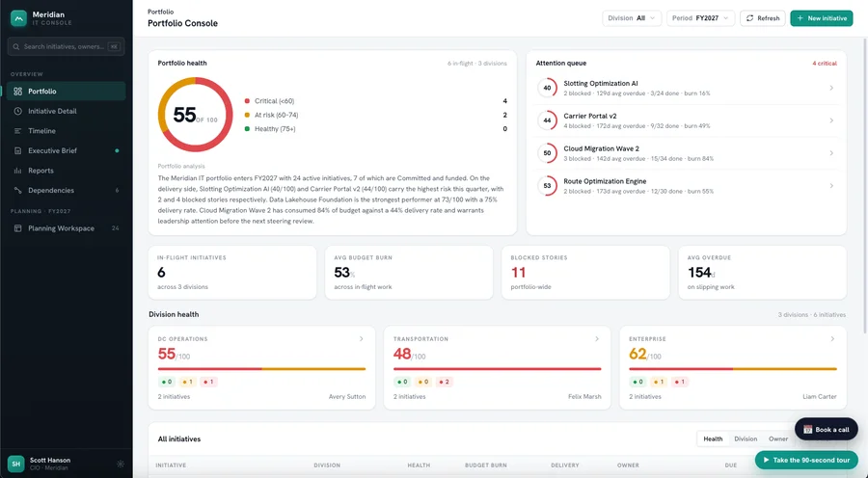868x478 pixels.
Task: Click the Refresh button
Action: tap(763, 18)
